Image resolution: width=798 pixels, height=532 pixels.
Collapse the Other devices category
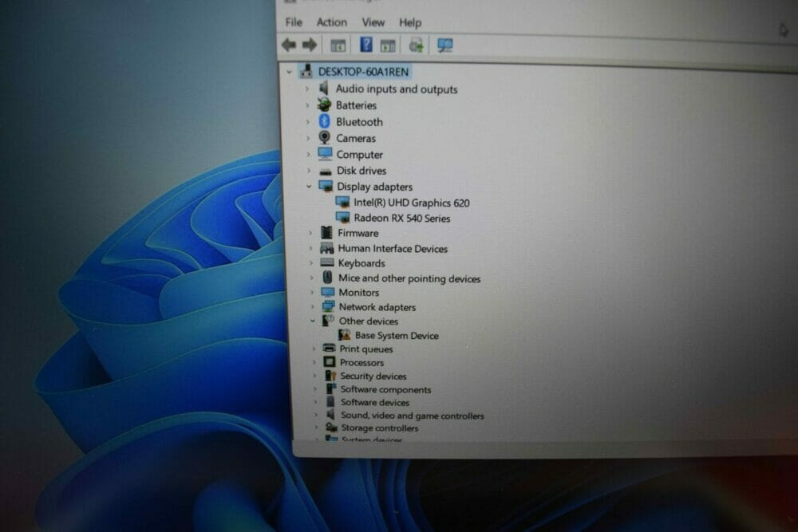click(x=313, y=321)
